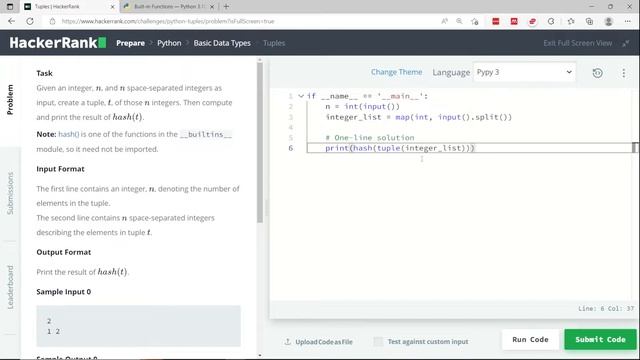Screen dimensions: 640x360
Task: Go to Python in the breadcrumb
Action: coord(169,43)
